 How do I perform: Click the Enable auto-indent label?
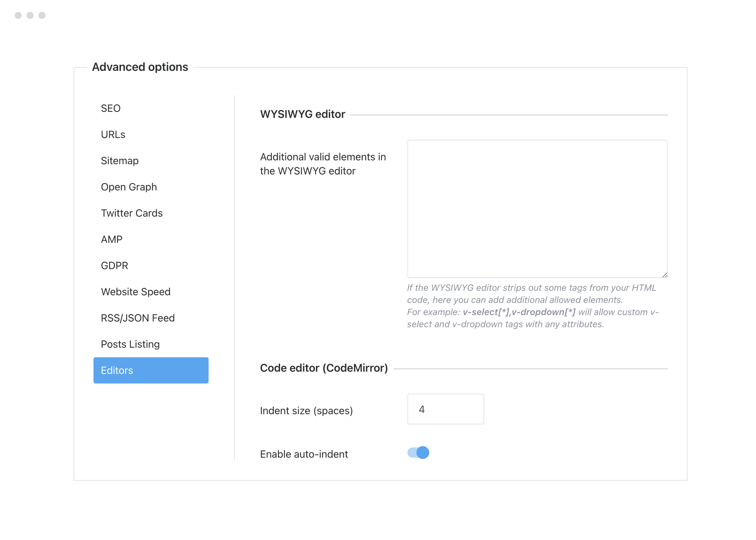tap(303, 454)
